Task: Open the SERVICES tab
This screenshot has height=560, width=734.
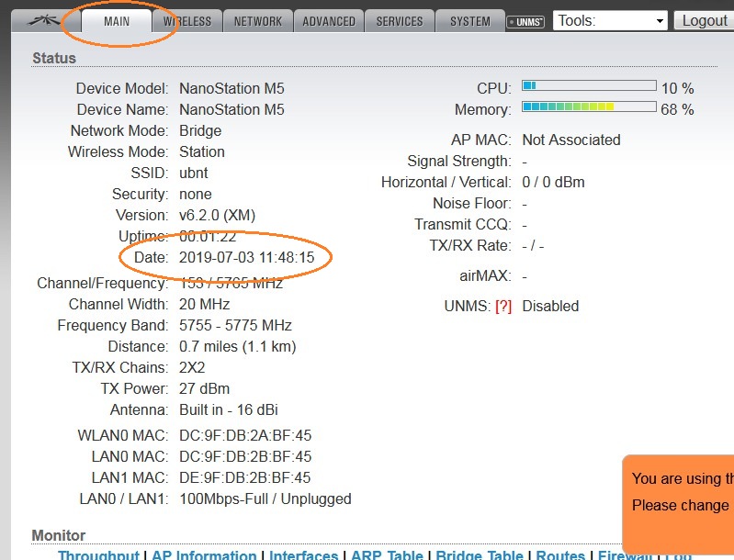Action: (400, 21)
